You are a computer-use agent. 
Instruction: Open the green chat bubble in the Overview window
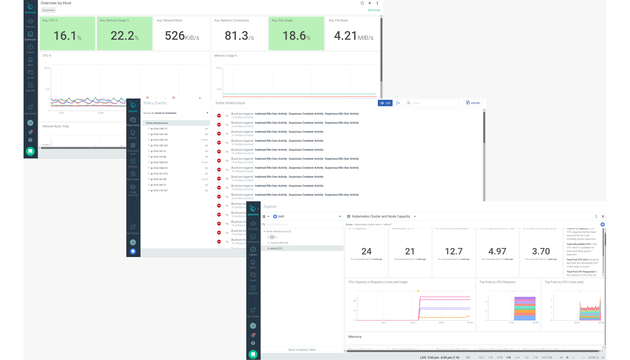(31, 151)
